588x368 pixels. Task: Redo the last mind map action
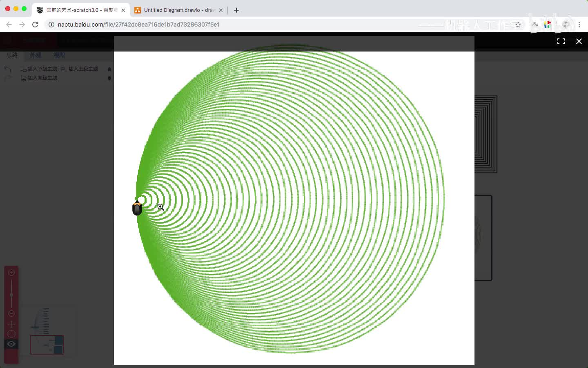[x=8, y=78]
